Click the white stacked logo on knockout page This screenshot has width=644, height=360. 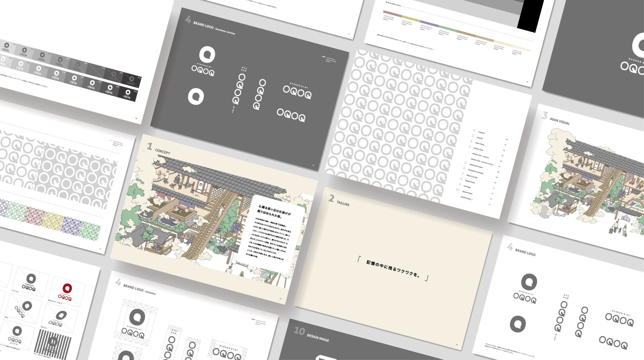(x=204, y=61)
